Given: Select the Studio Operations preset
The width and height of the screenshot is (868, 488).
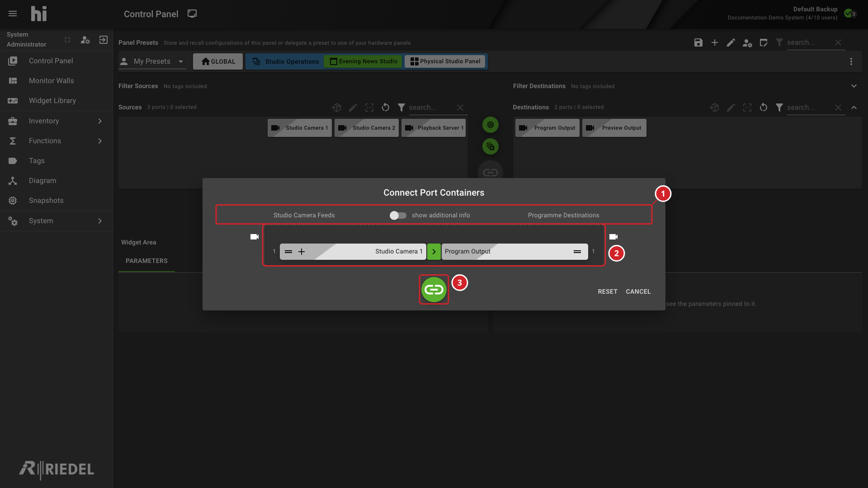Looking at the screenshot, I should pyautogui.click(x=285, y=61).
